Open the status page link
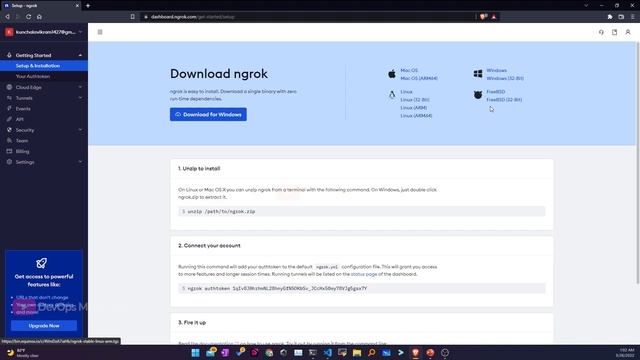Viewport: 640px width, 360px height. pos(364,274)
